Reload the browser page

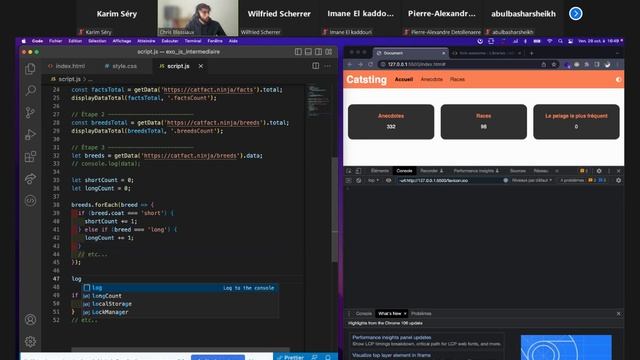click(370, 64)
